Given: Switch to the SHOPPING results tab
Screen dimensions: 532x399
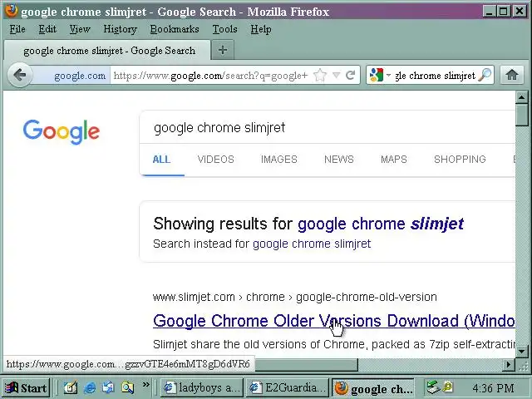Looking at the screenshot, I should point(460,159).
